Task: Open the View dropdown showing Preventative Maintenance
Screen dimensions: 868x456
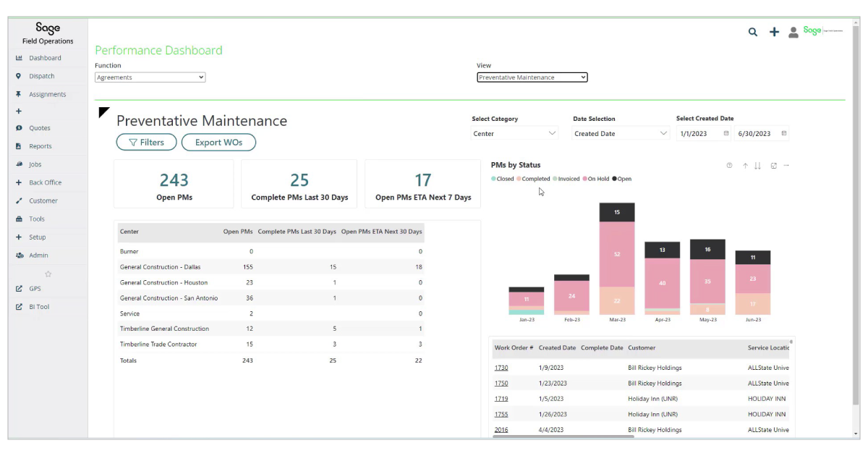Action: [x=532, y=77]
